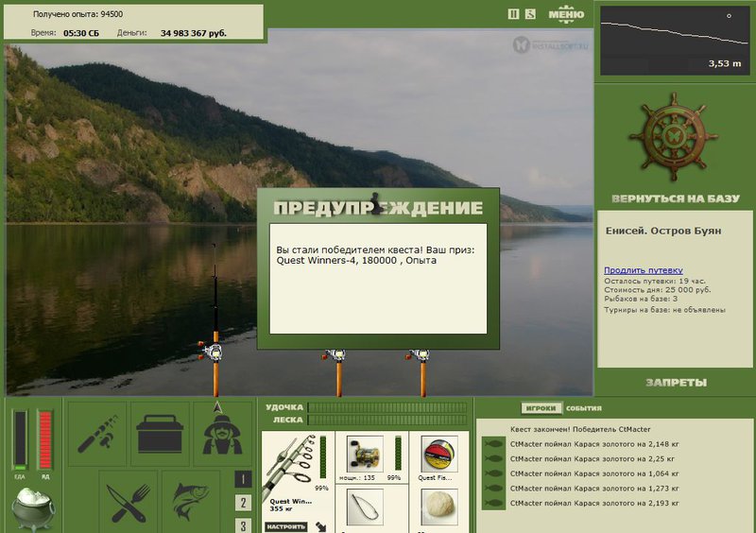Click the Получено опыта: 94500 text
Screen dimensions: 756x533
point(77,14)
